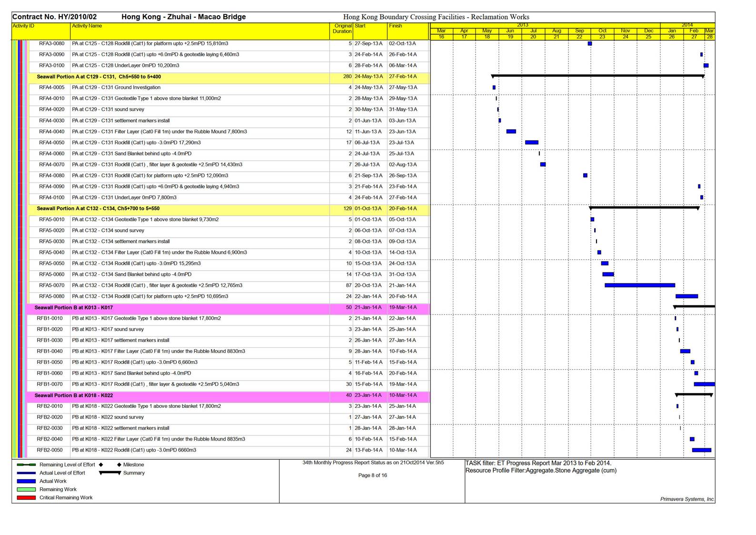Click activity ID 'RFA5-0010'
The width and height of the screenshot is (756, 535).
coord(51,220)
